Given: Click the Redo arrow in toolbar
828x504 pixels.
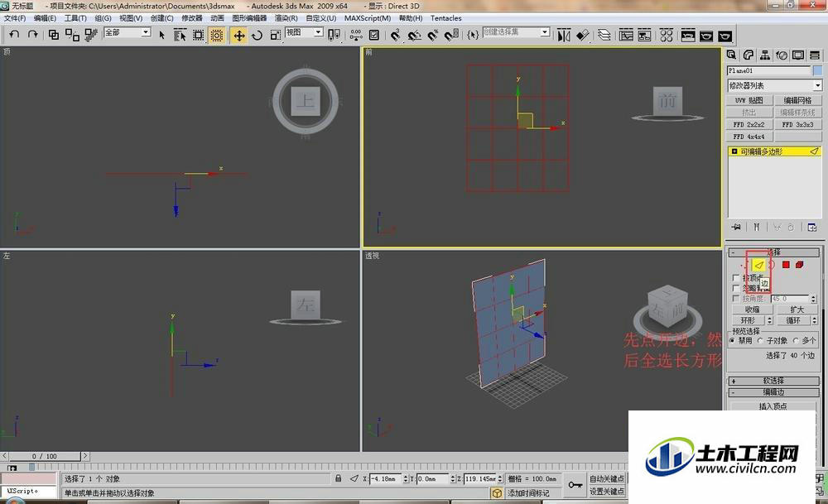Looking at the screenshot, I should coord(33,35).
